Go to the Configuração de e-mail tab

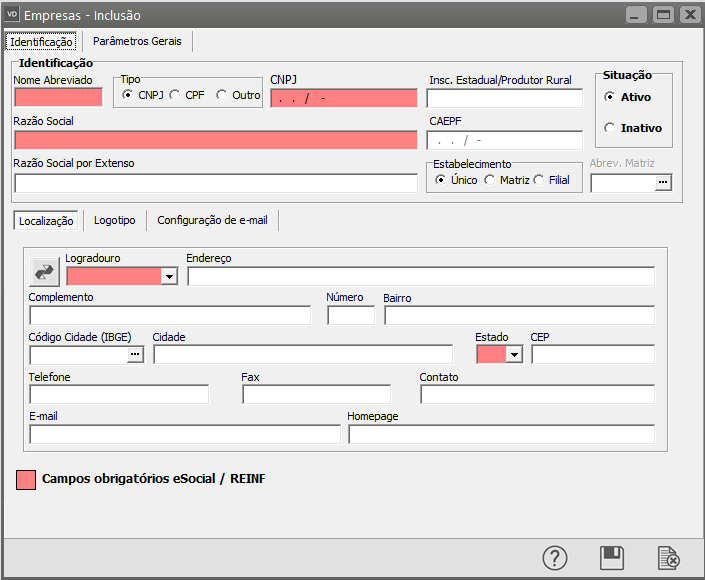coord(212,220)
